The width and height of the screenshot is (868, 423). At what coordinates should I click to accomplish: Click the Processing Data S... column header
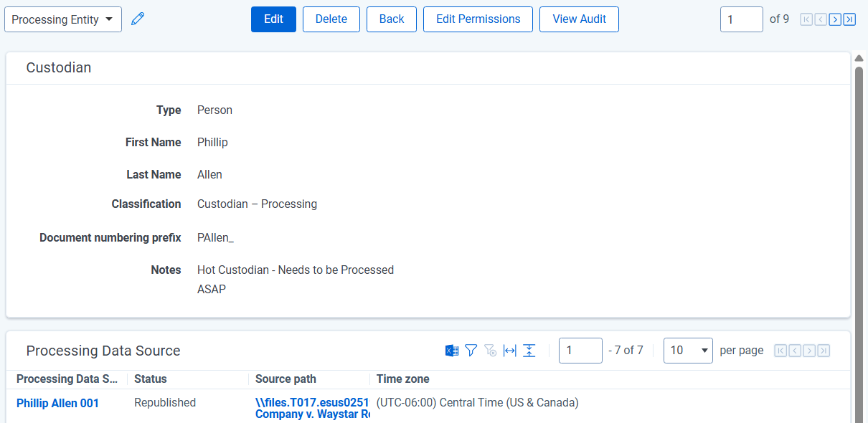(x=67, y=379)
